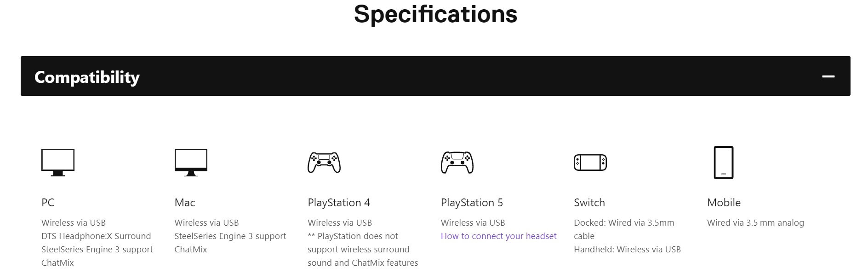Click the Mac computer icon

pyautogui.click(x=191, y=162)
